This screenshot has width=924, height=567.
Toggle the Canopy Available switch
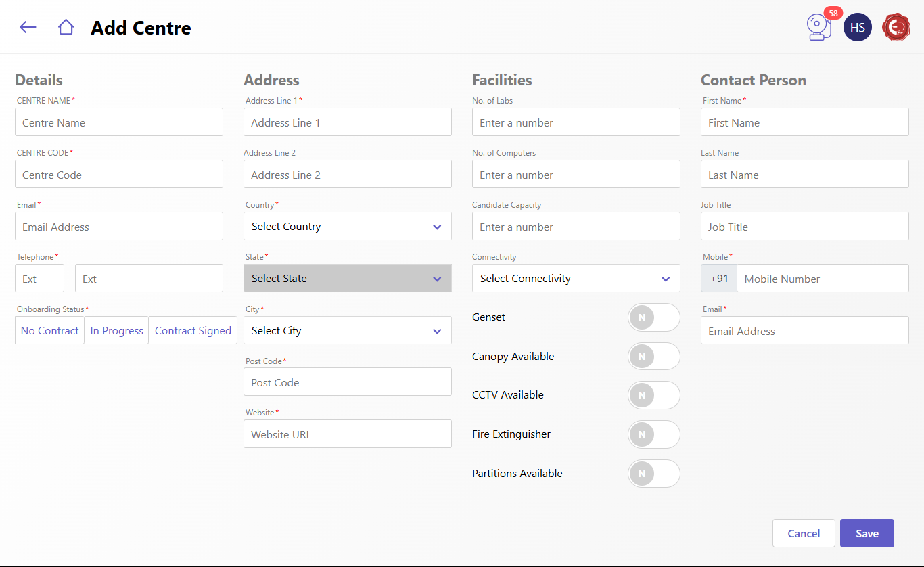pos(653,357)
